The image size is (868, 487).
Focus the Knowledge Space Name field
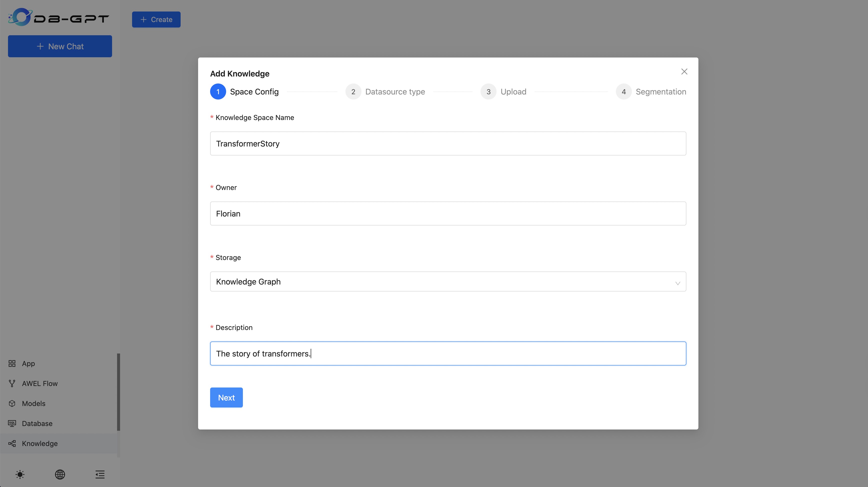(x=448, y=143)
